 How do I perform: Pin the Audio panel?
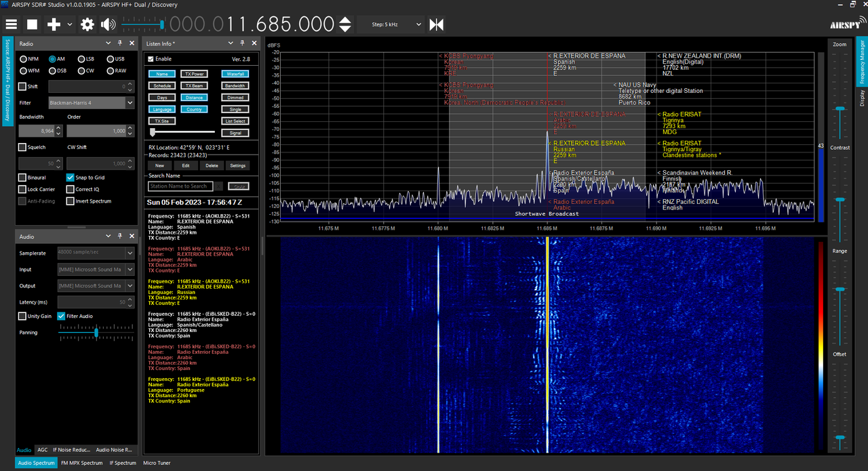[120, 237]
